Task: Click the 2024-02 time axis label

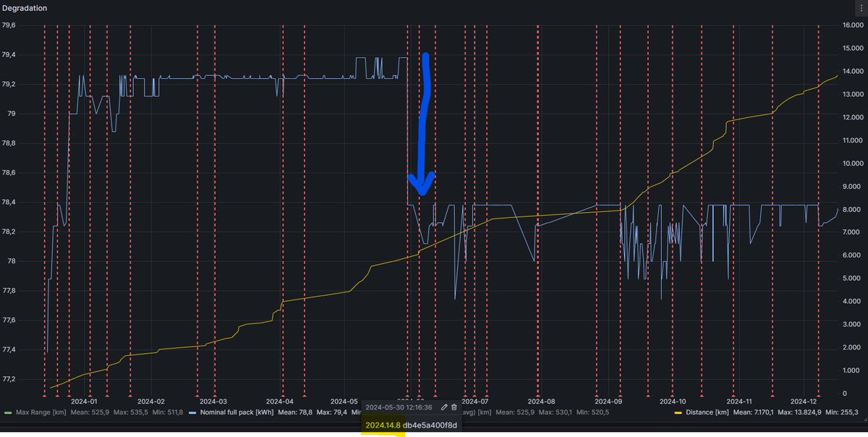Action: pos(151,401)
